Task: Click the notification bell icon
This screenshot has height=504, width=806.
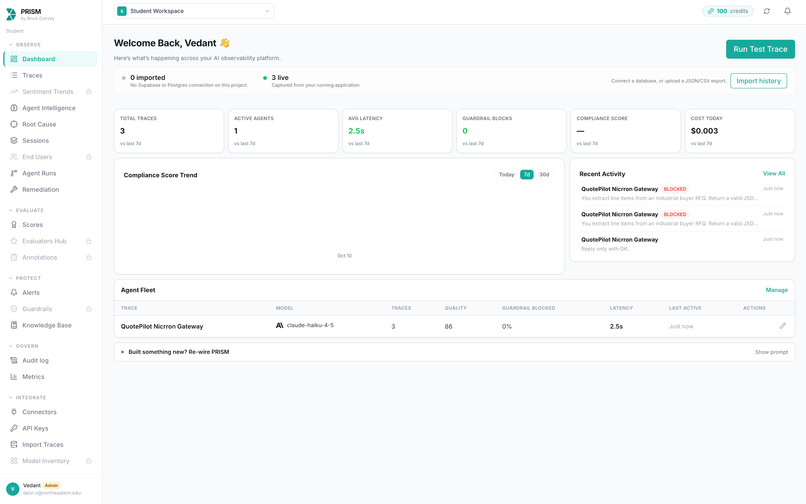Action: [787, 11]
